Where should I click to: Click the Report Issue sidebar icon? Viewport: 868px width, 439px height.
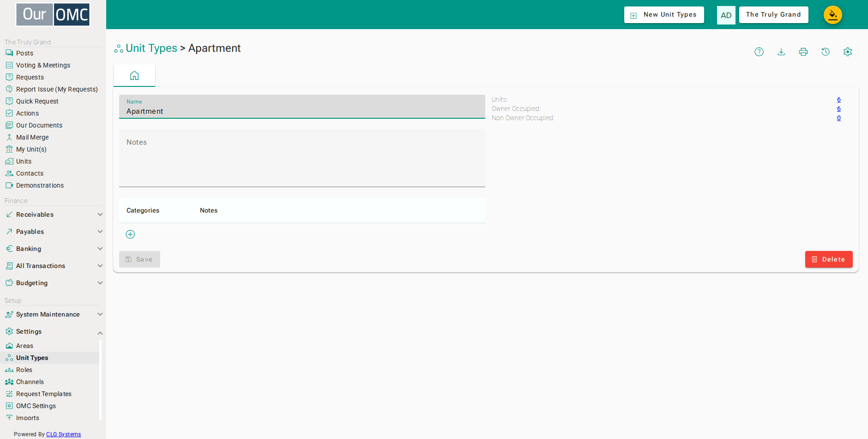(x=9, y=89)
